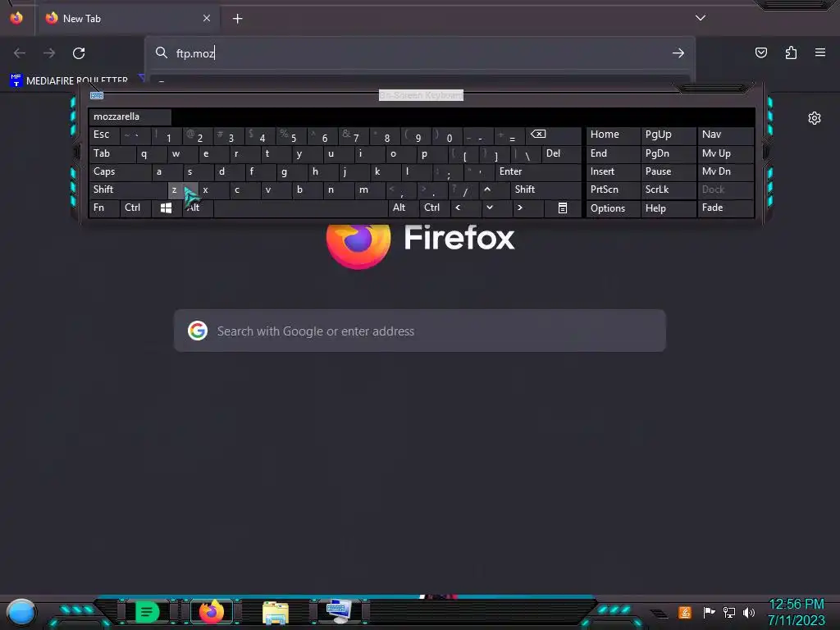Click the Personalize New Tab gear icon

click(x=815, y=118)
